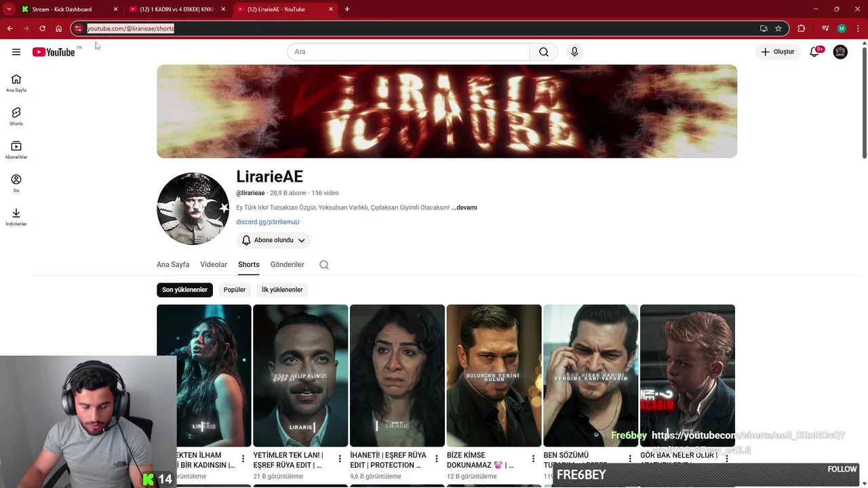868x488 pixels.
Task: Open the notifications bell
Action: [x=815, y=52]
